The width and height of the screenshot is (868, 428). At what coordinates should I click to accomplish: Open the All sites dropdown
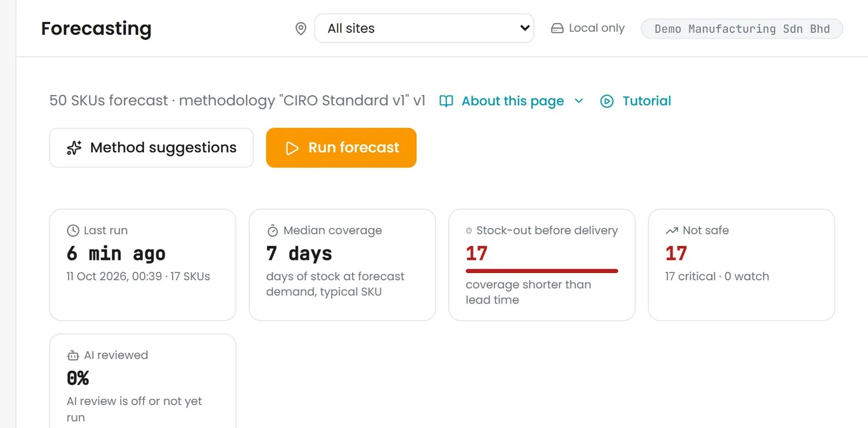424,29
